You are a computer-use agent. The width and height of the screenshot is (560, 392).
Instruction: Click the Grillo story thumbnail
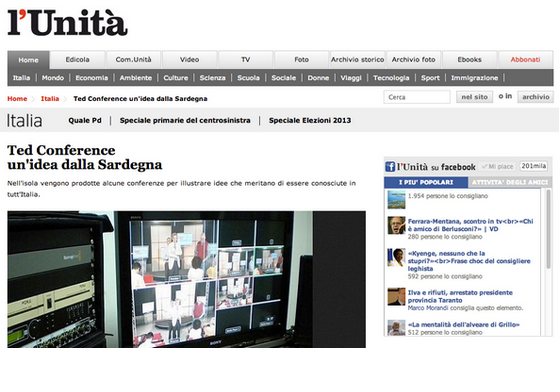tap(396, 328)
